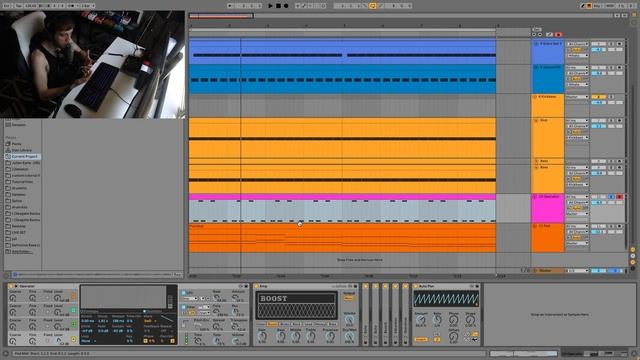This screenshot has width=640, height=360.
Task: Toggle Operator oscillator D on button
Action: click(74, 296)
